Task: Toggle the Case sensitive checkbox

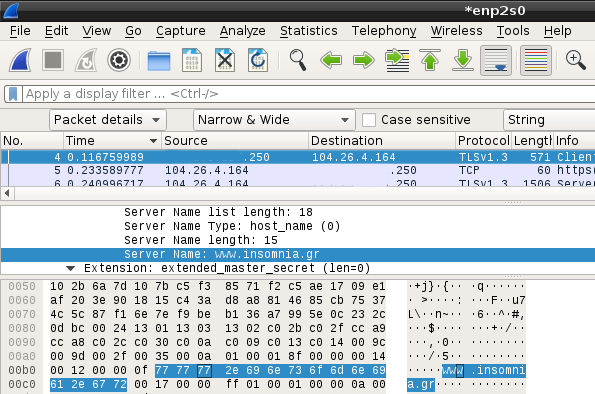Action: (x=368, y=120)
